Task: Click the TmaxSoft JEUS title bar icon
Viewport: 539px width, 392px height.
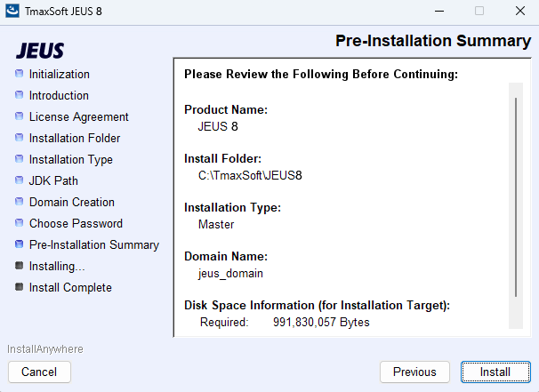Action: coord(12,11)
